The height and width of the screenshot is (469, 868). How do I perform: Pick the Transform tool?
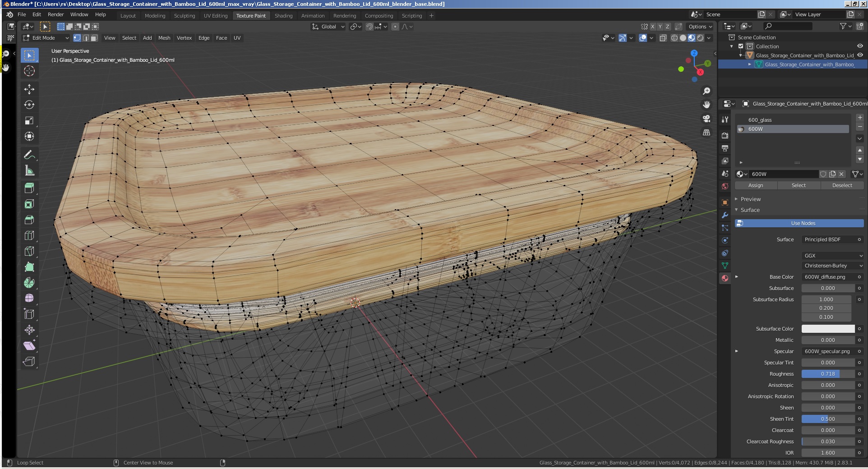coord(29,136)
